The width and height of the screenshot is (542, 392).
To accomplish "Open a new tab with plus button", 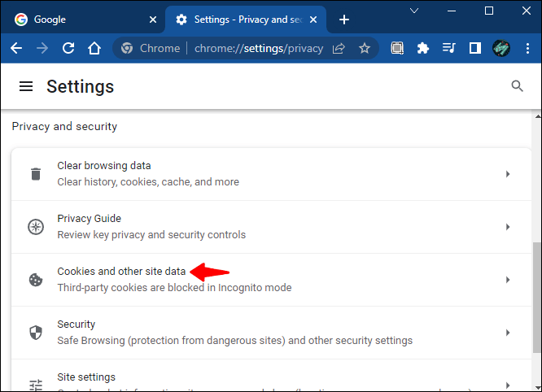I will click(344, 20).
